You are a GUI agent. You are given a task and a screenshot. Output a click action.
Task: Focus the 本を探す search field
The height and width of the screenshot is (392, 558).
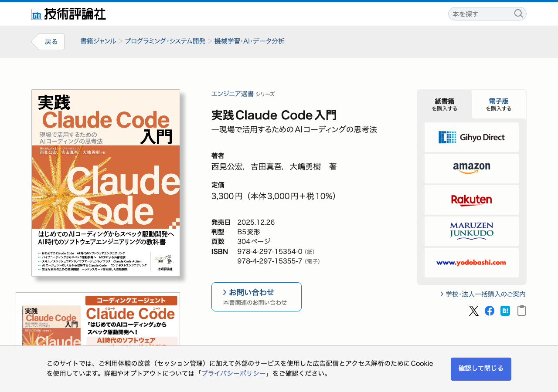pyautogui.click(x=482, y=14)
